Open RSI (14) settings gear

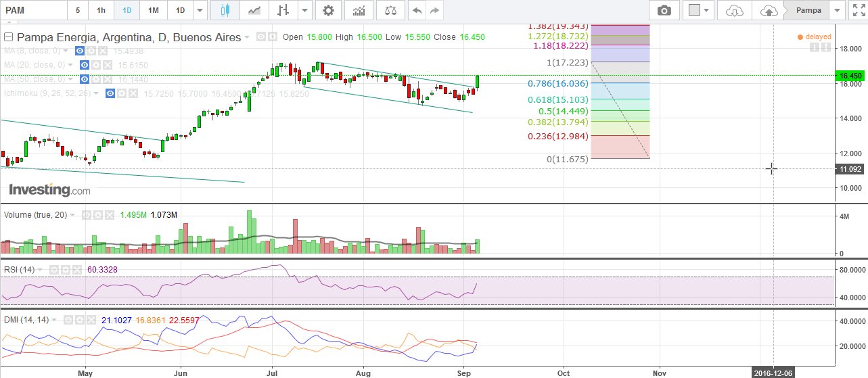[64, 269]
